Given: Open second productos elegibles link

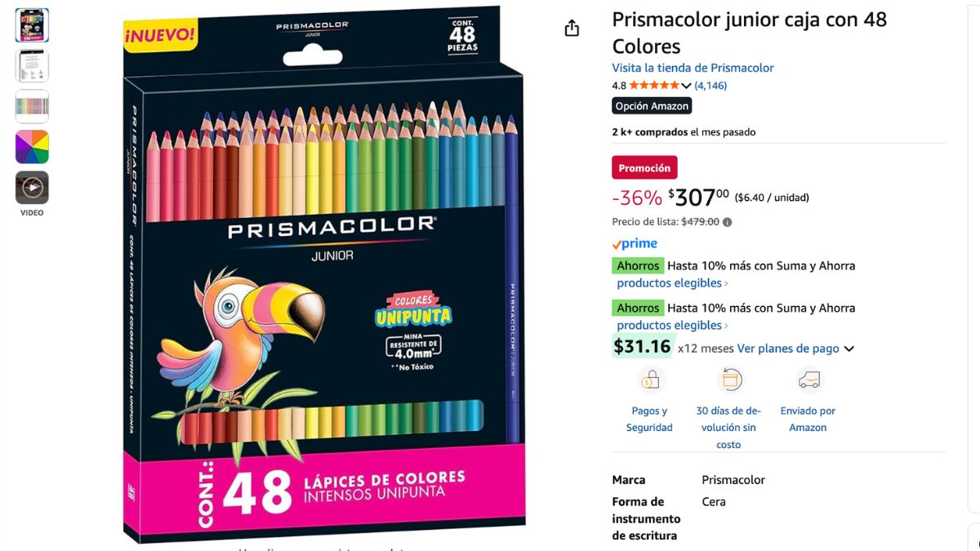Looking at the screenshot, I should point(670,325).
